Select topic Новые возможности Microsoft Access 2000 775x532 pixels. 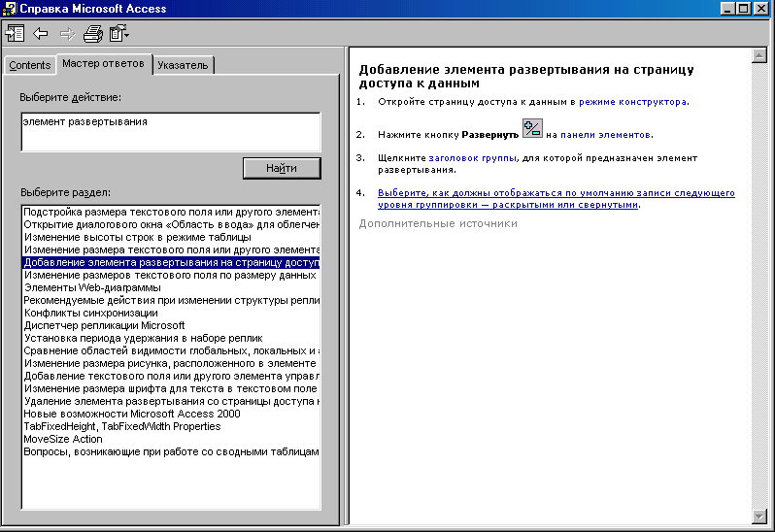pos(171,414)
